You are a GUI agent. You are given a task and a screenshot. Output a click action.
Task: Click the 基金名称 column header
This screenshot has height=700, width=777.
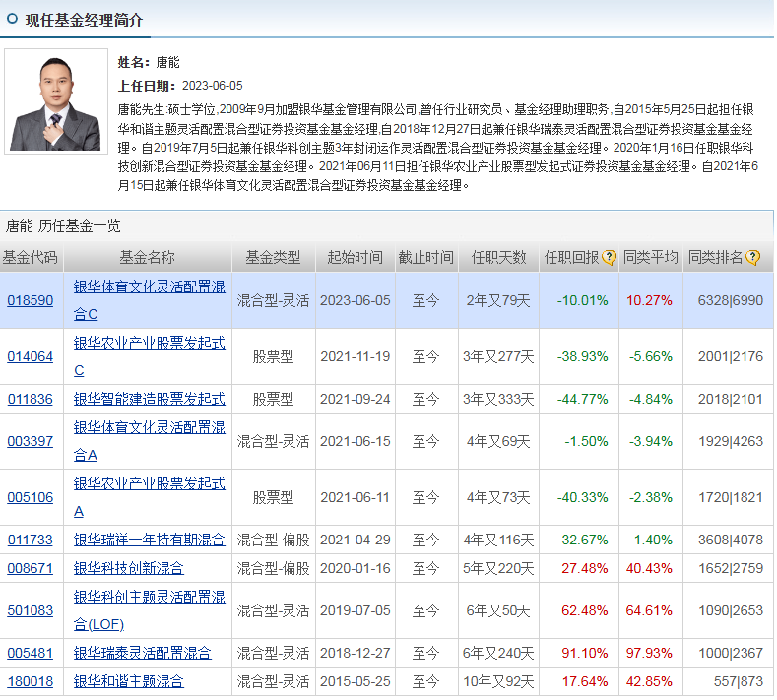pyautogui.click(x=147, y=258)
